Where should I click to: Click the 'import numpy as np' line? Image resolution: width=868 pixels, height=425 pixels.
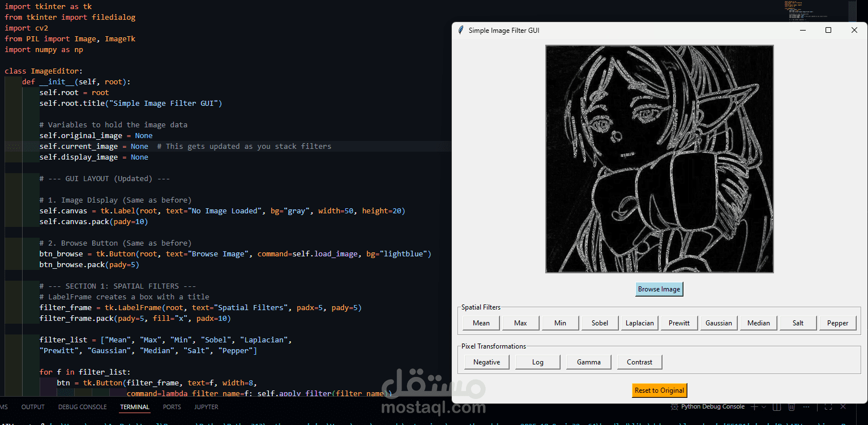pos(44,50)
